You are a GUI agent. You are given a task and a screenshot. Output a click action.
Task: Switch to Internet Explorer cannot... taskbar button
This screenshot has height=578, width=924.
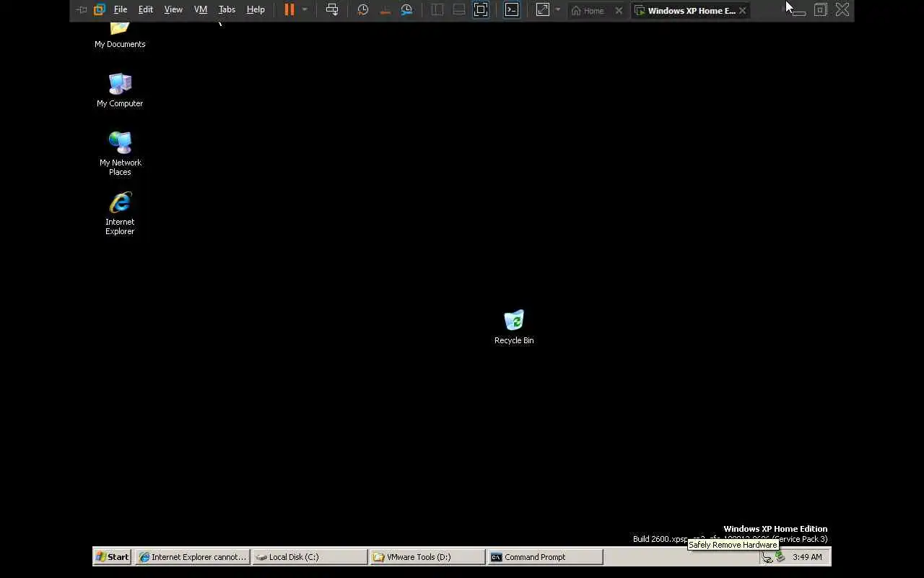(x=193, y=557)
